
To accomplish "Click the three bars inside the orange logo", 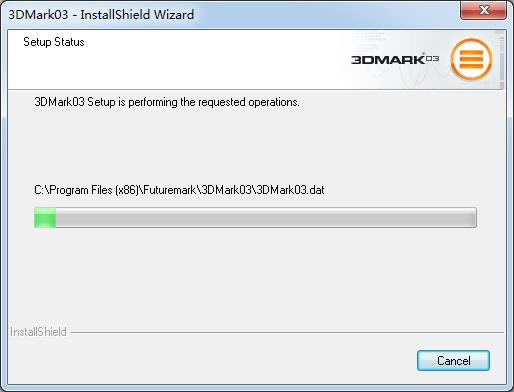I will click(471, 59).
